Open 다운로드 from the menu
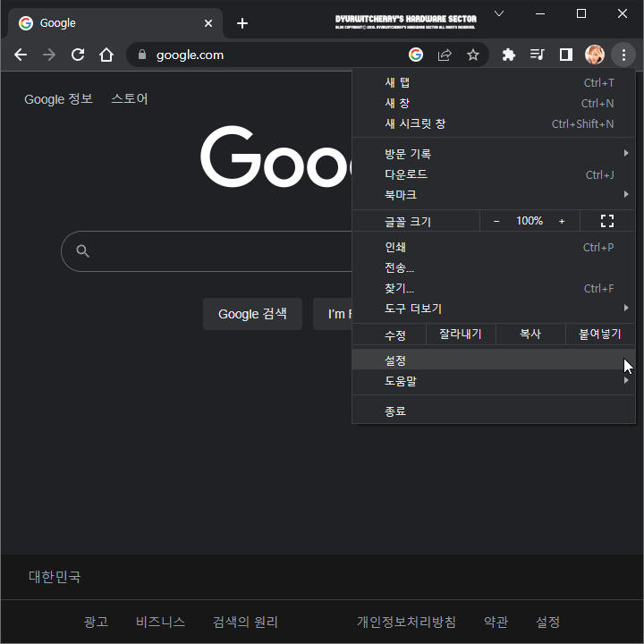The image size is (644, 644). pyautogui.click(x=494, y=174)
